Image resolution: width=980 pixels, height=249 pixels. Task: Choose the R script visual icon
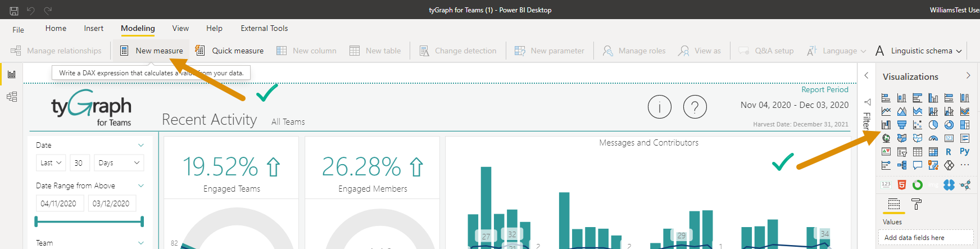point(949,152)
